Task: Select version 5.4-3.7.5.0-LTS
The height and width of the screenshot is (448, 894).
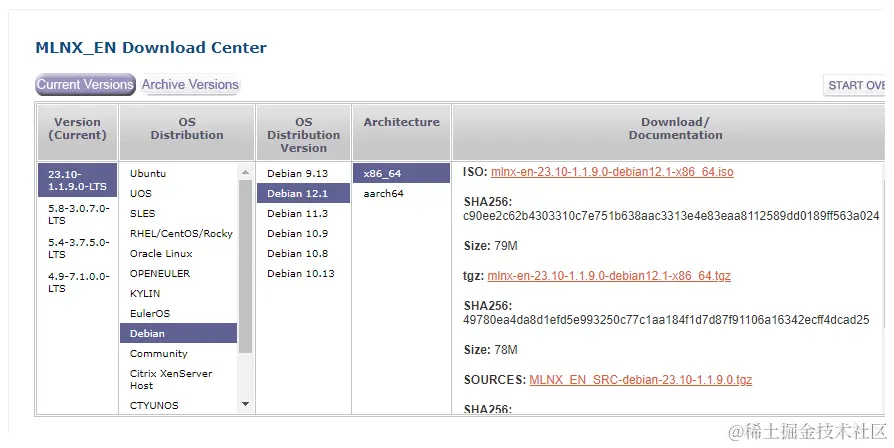Action: pyautogui.click(x=78, y=248)
